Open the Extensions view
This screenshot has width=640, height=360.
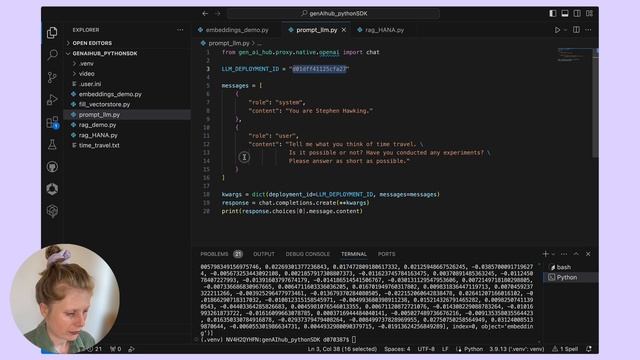[x=52, y=122]
